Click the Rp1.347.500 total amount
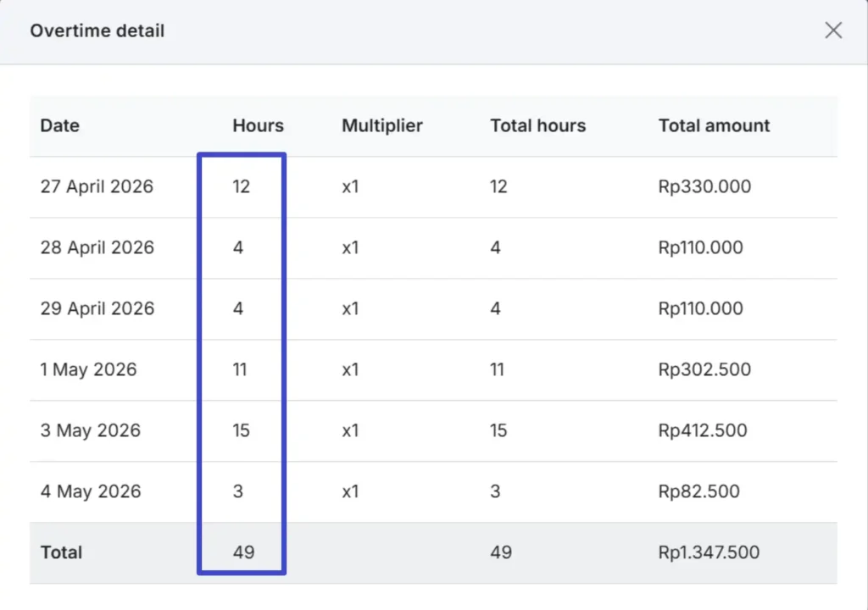This screenshot has height=610, width=868. tap(709, 552)
